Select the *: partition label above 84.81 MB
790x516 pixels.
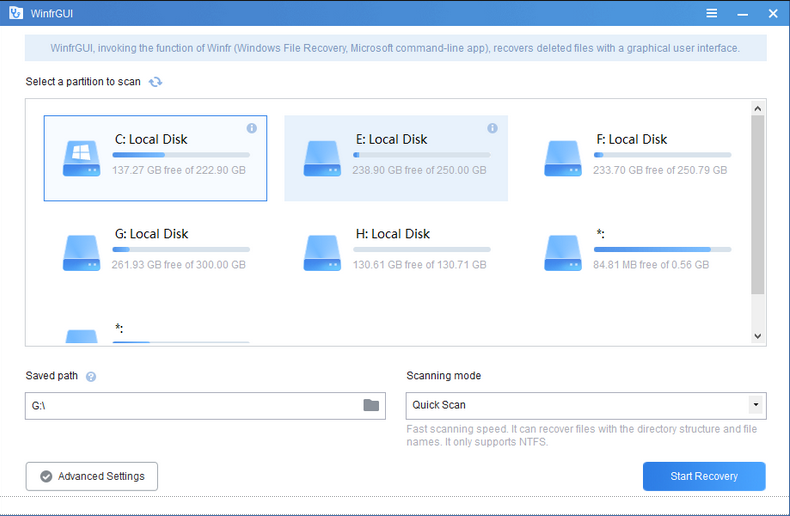point(600,233)
